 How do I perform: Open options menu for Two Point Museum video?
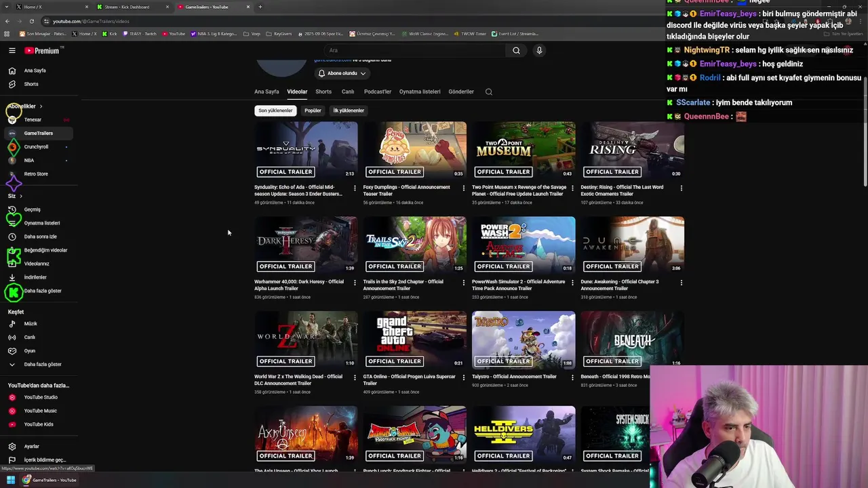pos(572,188)
